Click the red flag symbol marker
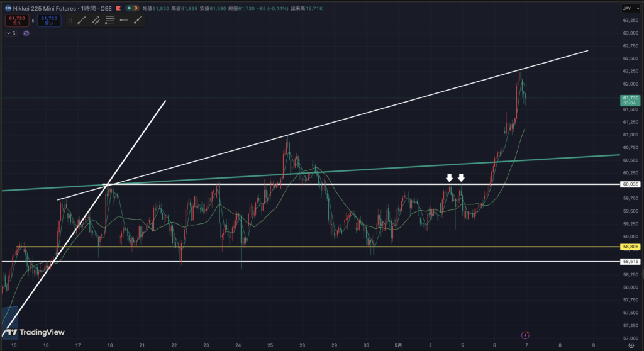The width and height of the screenshot is (644, 351). pos(118,8)
